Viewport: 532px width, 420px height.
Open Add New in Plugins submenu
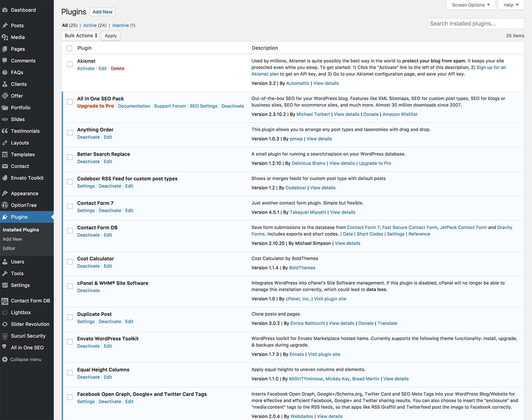point(12,239)
